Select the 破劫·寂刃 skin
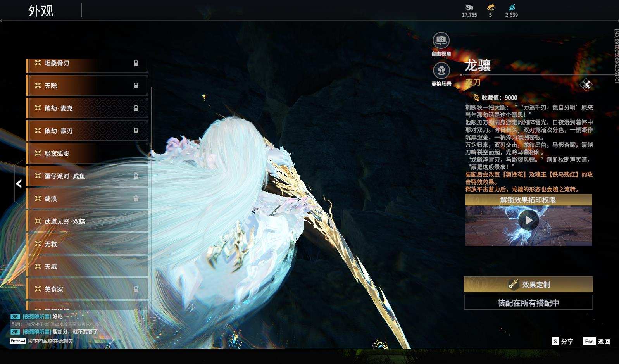The height and width of the screenshot is (364, 619). 88,131
